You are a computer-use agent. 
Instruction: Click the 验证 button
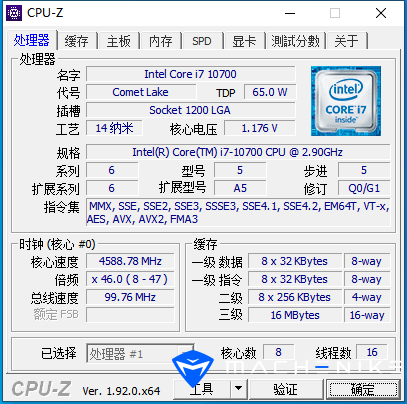click(x=285, y=389)
